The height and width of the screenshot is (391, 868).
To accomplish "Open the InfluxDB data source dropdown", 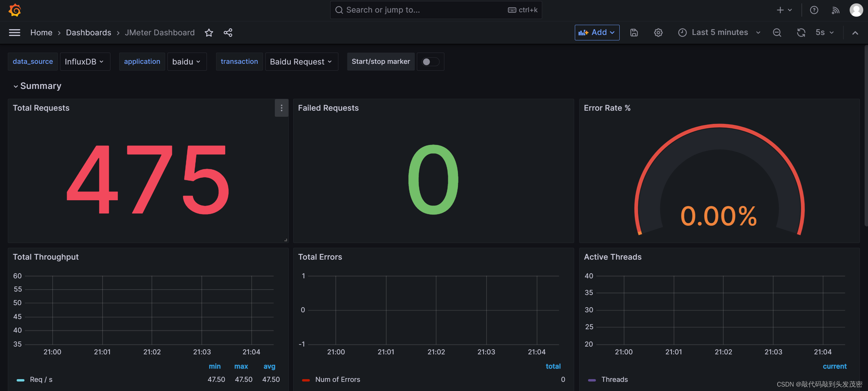I will click(85, 62).
